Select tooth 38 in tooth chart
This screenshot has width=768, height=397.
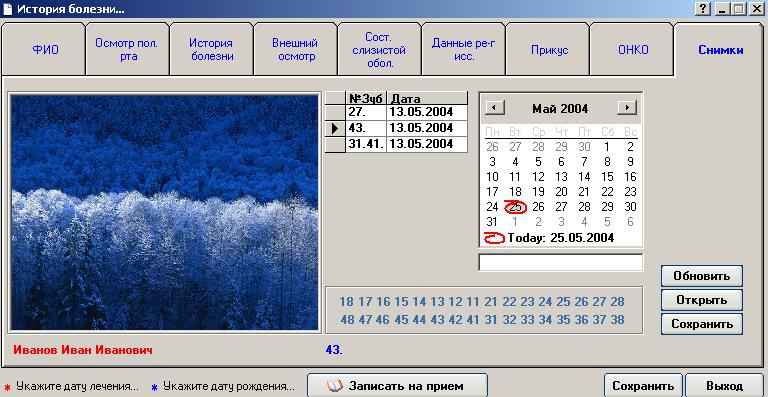click(x=617, y=320)
